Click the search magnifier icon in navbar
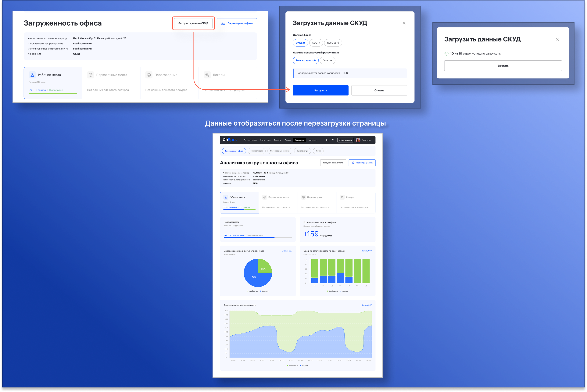This screenshot has width=587, height=392. coord(327,140)
